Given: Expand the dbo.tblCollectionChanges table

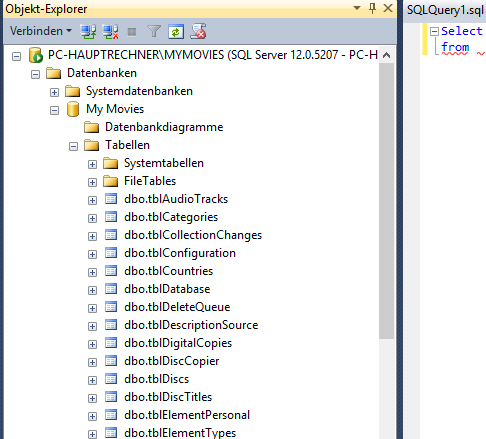Looking at the screenshot, I should (x=92, y=236).
